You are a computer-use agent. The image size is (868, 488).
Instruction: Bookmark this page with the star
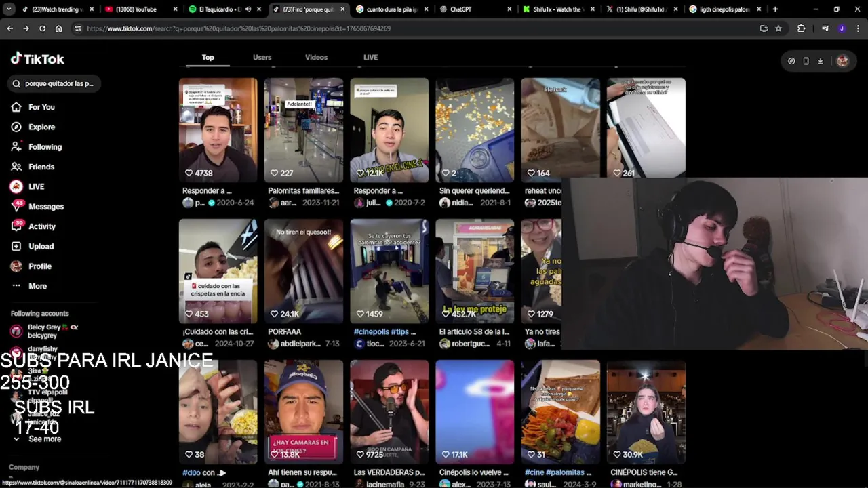778,28
